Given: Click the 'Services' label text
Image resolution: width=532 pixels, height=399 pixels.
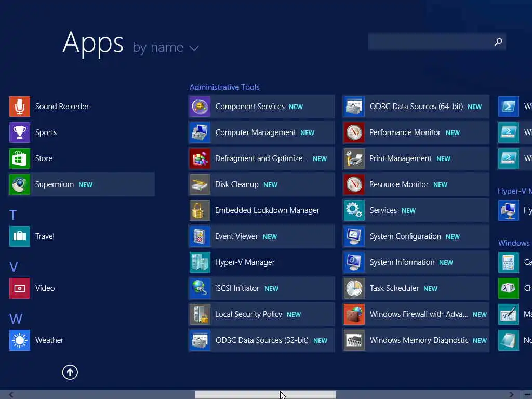Looking at the screenshot, I should (x=383, y=210).
